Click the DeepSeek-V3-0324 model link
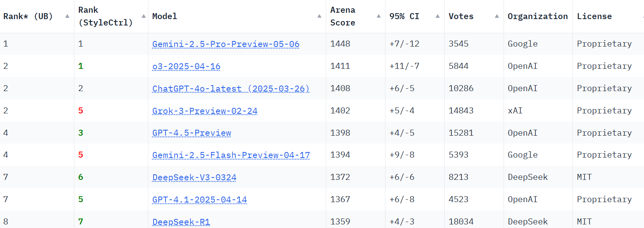The height and width of the screenshot is (228, 644). click(x=194, y=177)
